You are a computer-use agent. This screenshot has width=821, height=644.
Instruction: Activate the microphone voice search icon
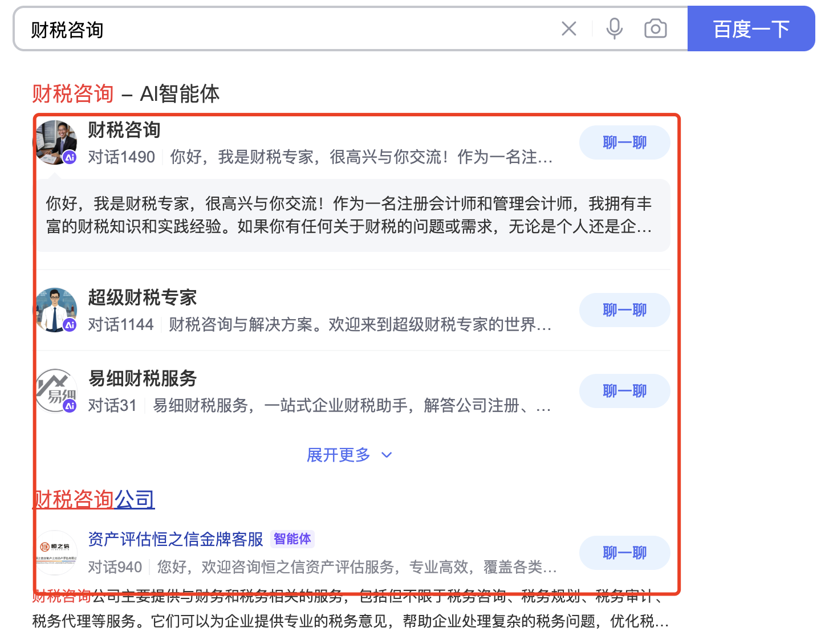pos(614,28)
